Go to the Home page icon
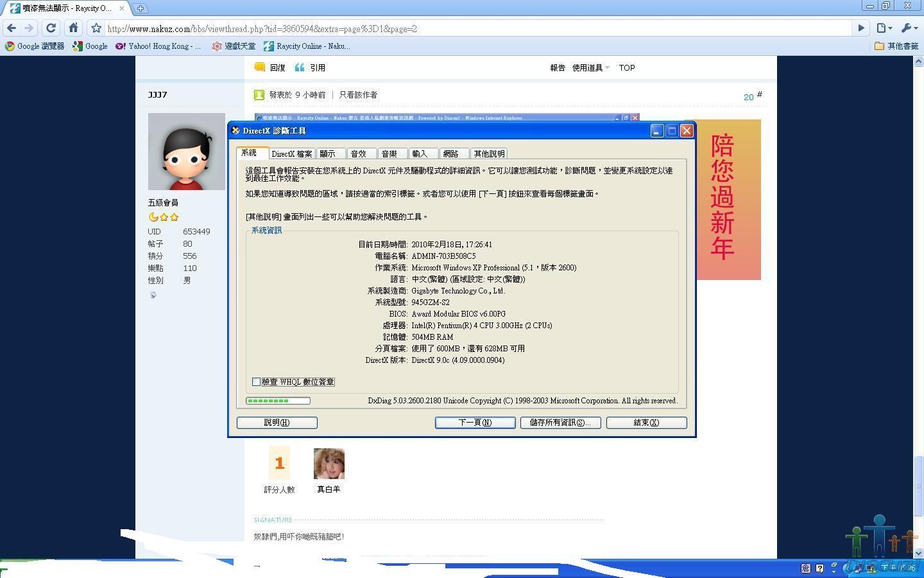Screen dimensions: 924x578 pyautogui.click(x=74, y=28)
